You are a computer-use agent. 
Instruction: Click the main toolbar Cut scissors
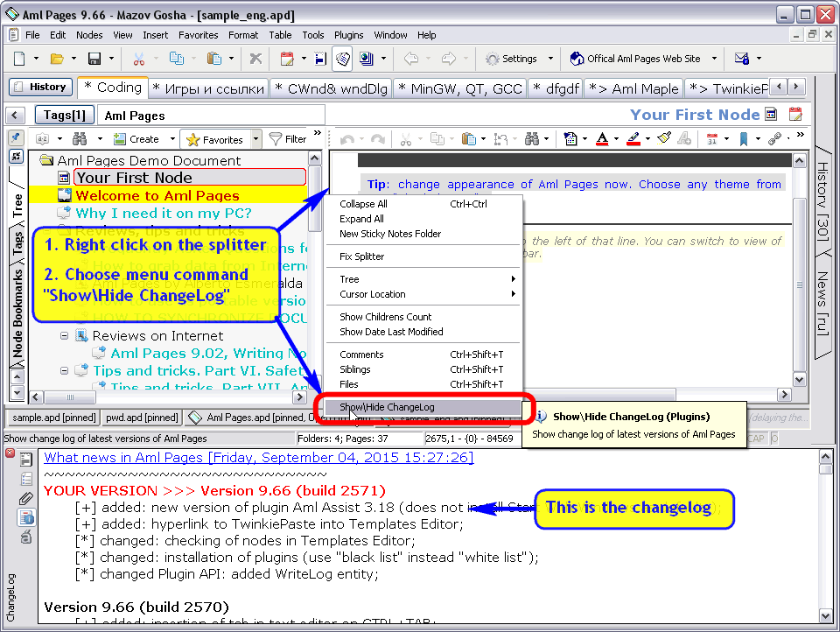[x=139, y=59]
